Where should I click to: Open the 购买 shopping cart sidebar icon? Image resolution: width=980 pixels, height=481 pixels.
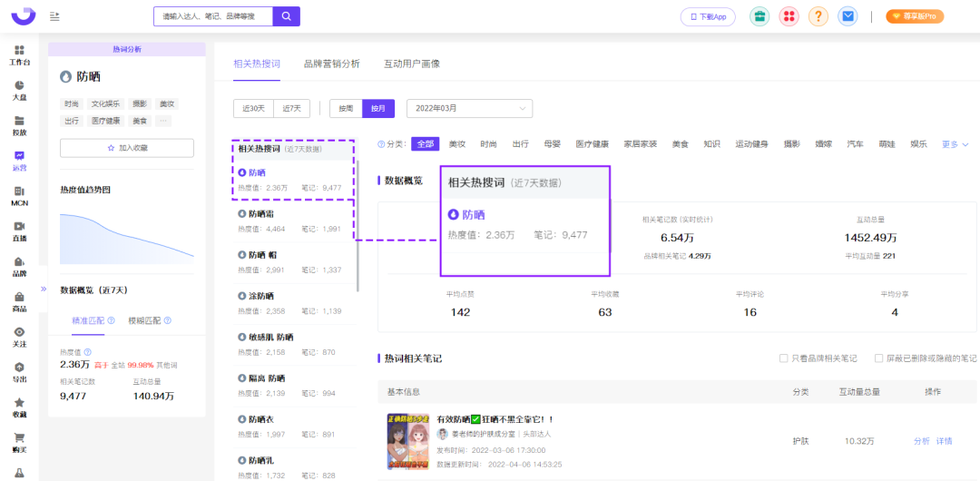tap(19, 442)
